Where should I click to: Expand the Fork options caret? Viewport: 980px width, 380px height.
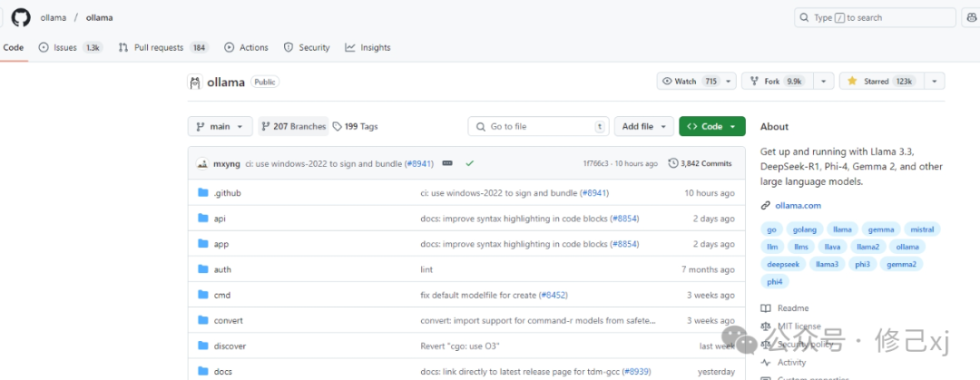point(824,82)
